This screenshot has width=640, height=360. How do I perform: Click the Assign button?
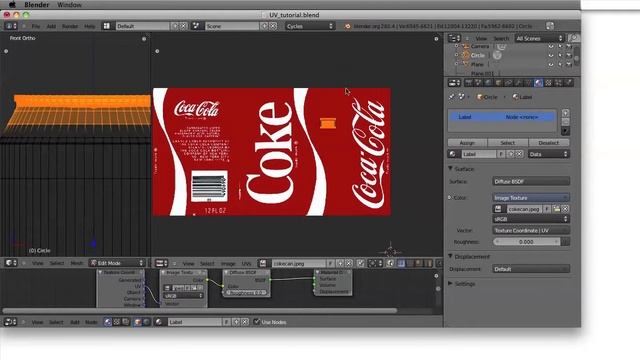(x=467, y=143)
